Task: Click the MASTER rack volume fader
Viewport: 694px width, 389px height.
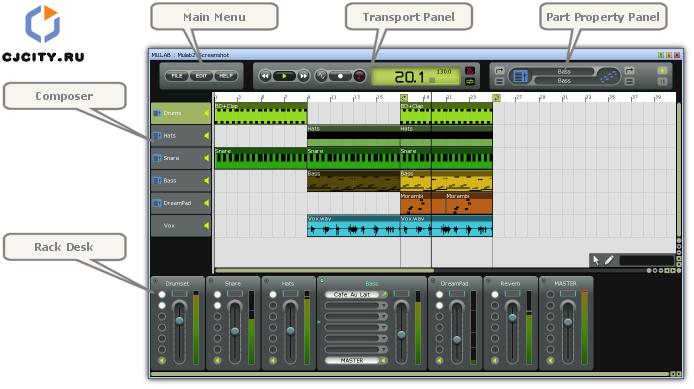Action: pos(568,322)
